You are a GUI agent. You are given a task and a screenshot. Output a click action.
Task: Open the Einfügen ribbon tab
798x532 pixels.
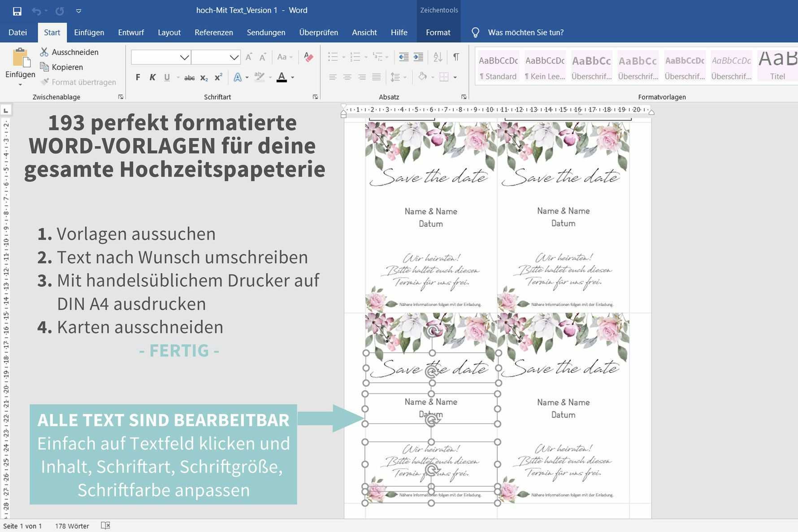(x=89, y=32)
